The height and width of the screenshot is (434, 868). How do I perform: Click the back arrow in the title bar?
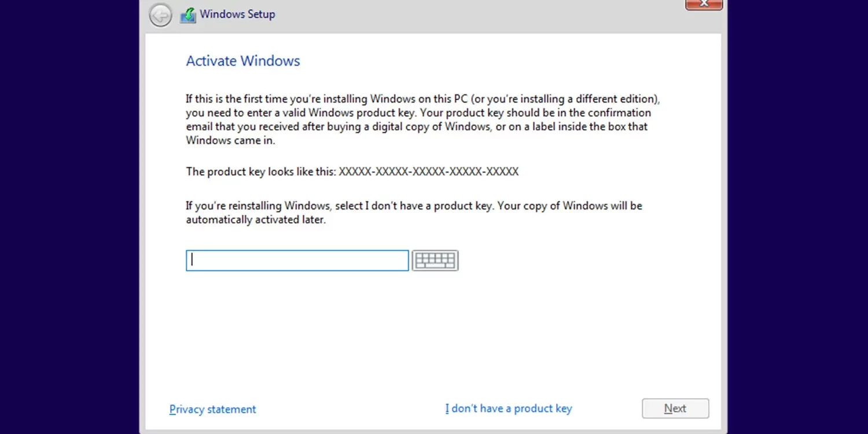(160, 15)
